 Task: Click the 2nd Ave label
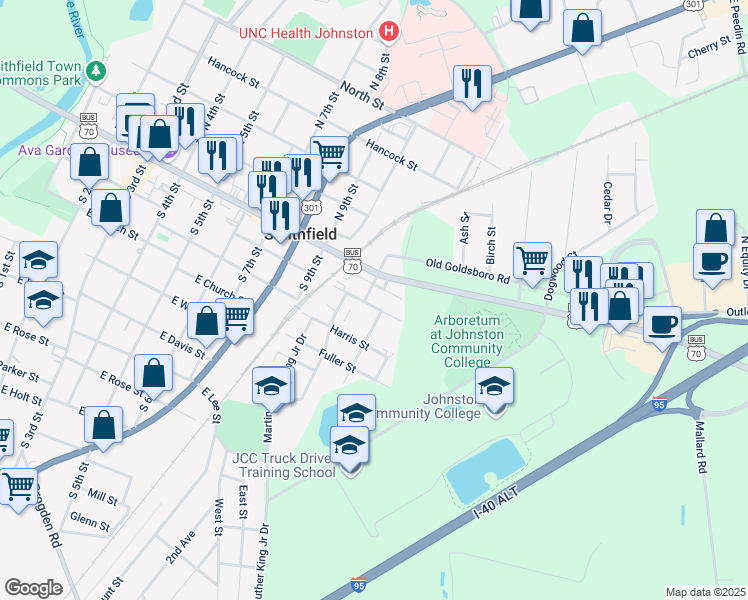(x=181, y=548)
